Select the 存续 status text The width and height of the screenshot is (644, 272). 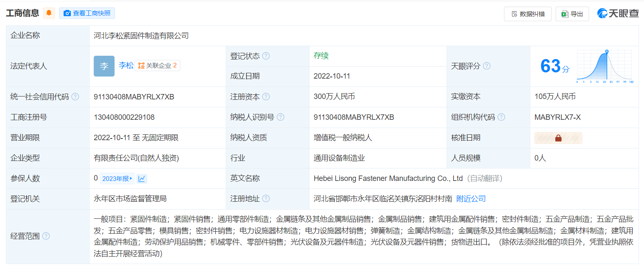(321, 56)
